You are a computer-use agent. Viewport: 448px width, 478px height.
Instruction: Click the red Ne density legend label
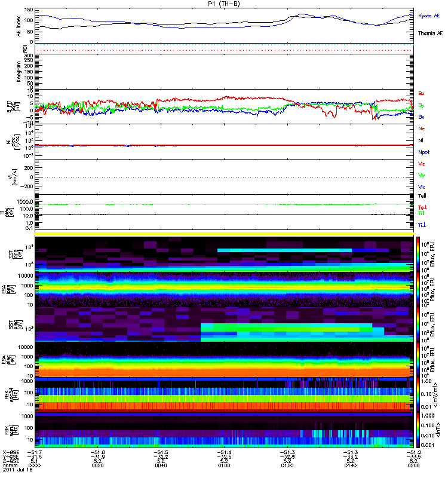point(422,128)
